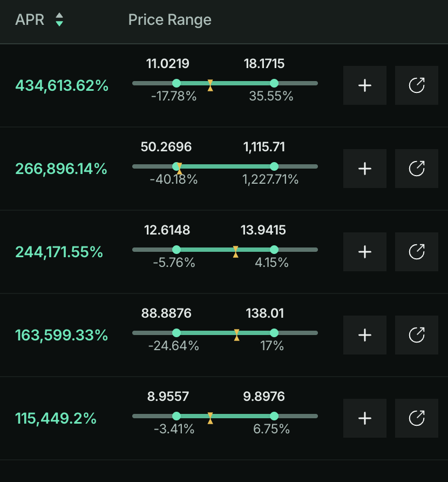Click the 35.55% percentage label
Screen dimensions: 448x482
(x=271, y=96)
